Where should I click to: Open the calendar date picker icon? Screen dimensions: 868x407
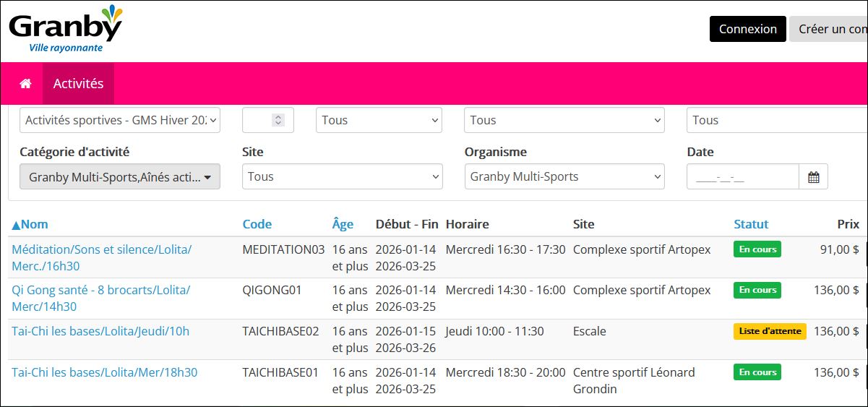813,177
